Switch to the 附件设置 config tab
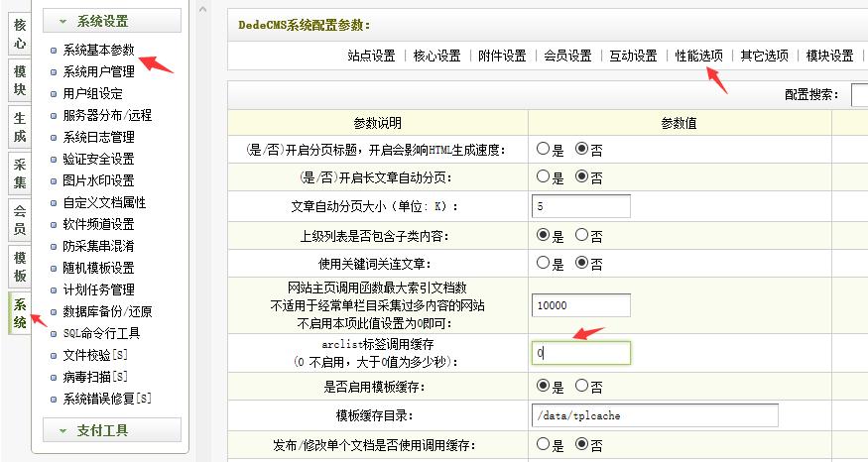The height and width of the screenshot is (462, 868). tap(502, 56)
